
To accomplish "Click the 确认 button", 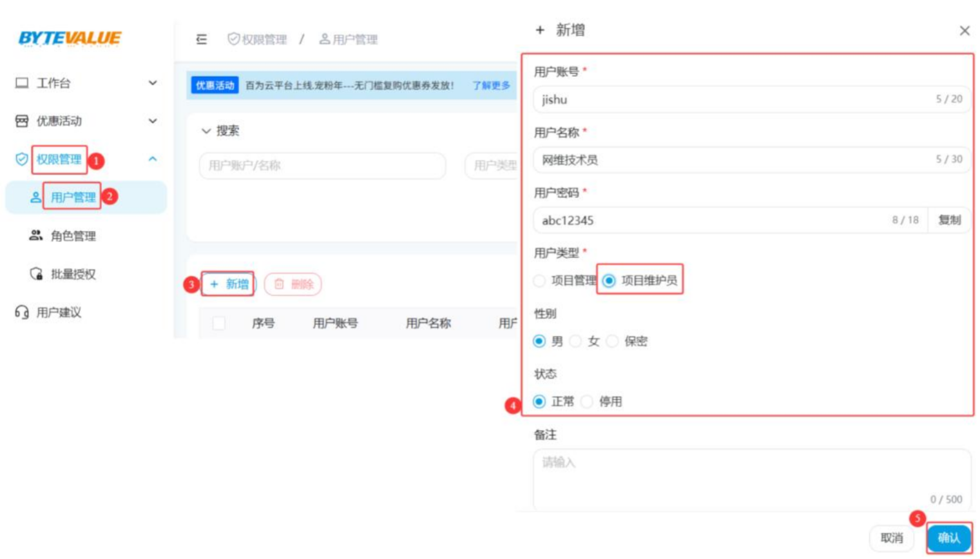I will coord(948,538).
